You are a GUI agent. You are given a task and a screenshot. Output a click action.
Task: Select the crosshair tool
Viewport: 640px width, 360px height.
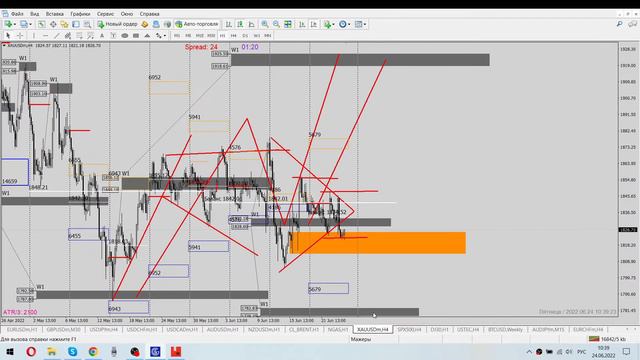(19, 36)
